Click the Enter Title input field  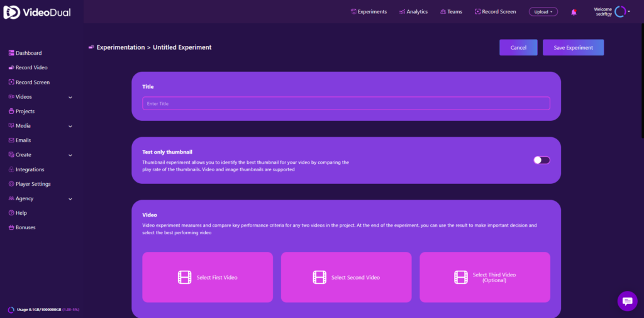tap(347, 103)
